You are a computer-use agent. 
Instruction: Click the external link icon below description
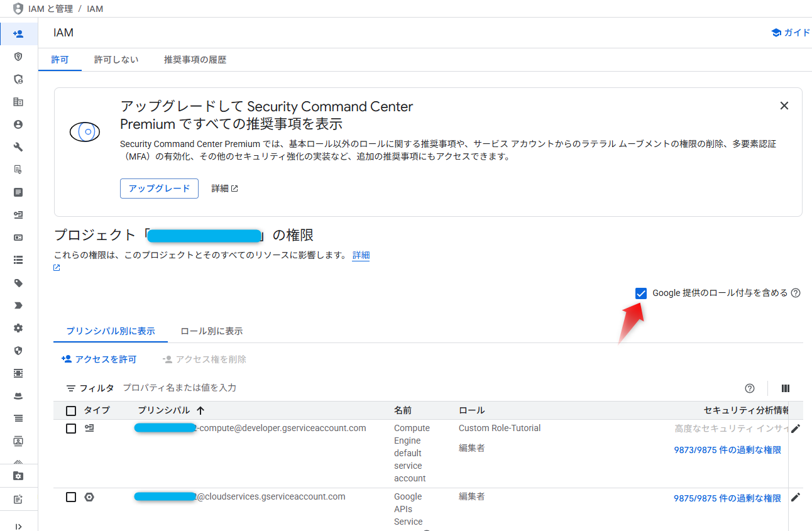click(x=57, y=268)
